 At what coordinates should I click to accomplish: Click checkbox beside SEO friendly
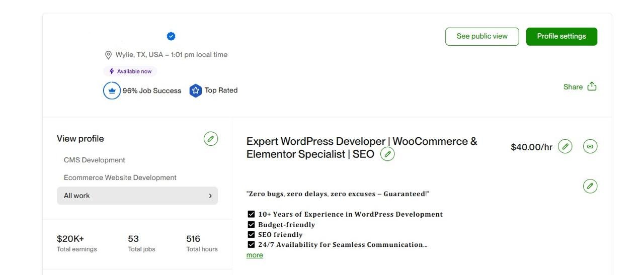point(251,234)
